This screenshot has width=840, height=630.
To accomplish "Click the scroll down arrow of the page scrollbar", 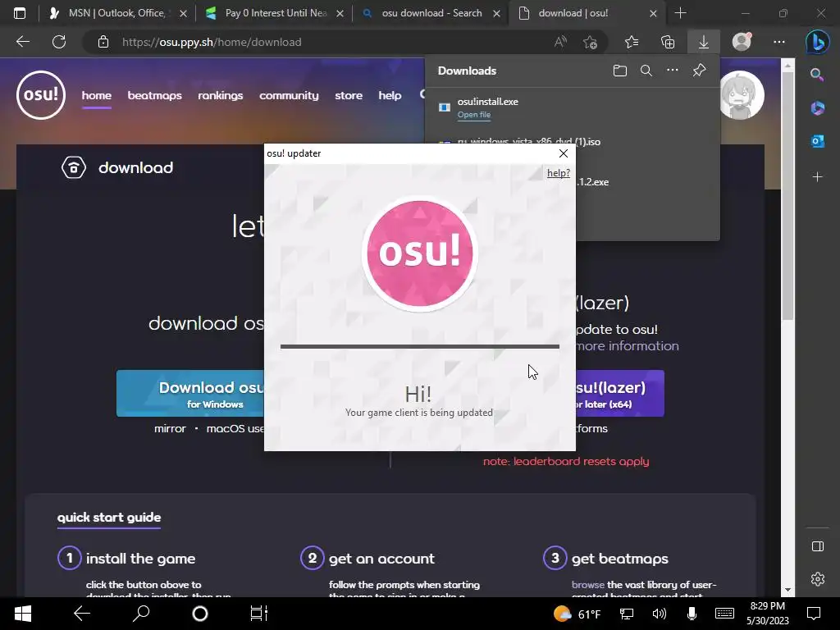I will 787,590.
